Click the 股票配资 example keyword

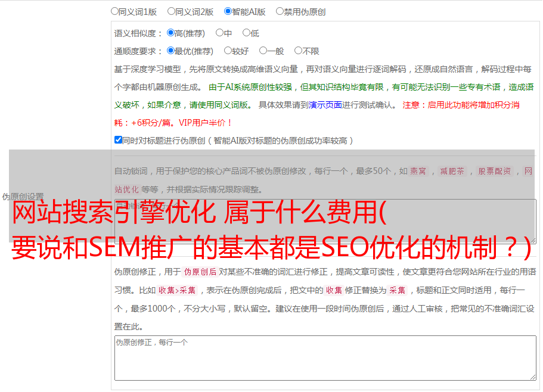(495, 171)
